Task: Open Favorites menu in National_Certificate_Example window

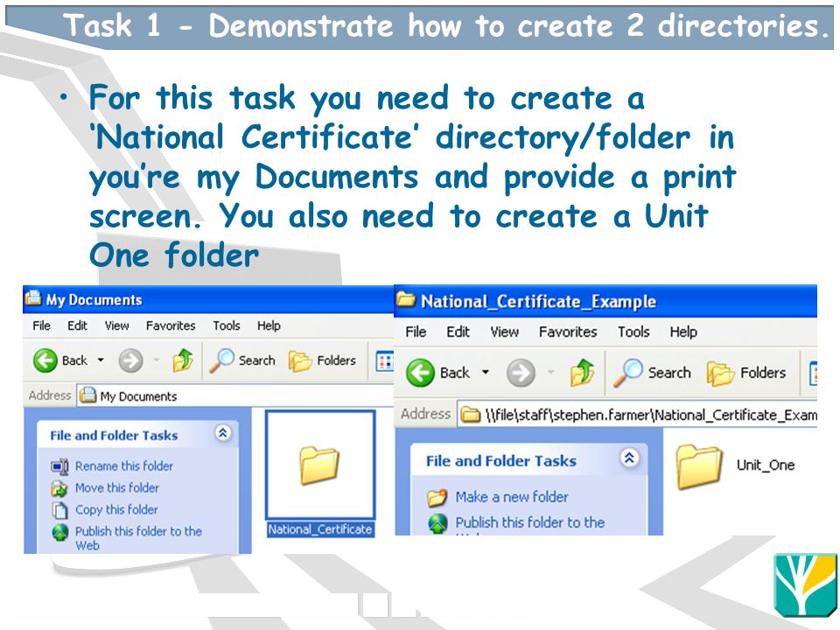Action: 568,332
